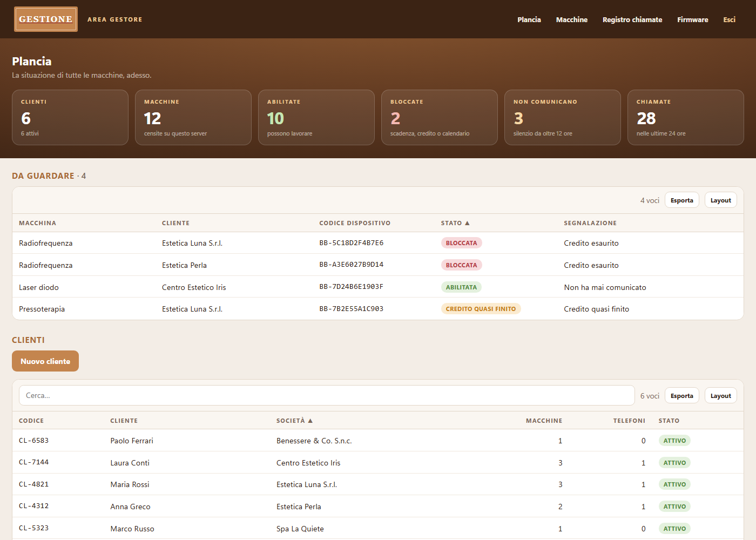Screen dimensions: 756x540
Task: Open Layout options for Clienti table
Action: pyautogui.click(x=721, y=396)
